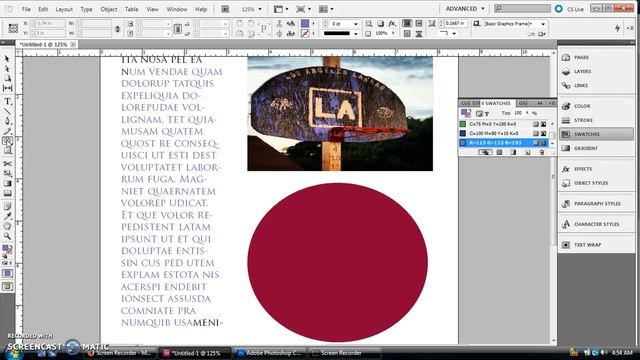The height and width of the screenshot is (360, 640).
Task: Select the Eyedropper tool
Action: tap(7, 216)
